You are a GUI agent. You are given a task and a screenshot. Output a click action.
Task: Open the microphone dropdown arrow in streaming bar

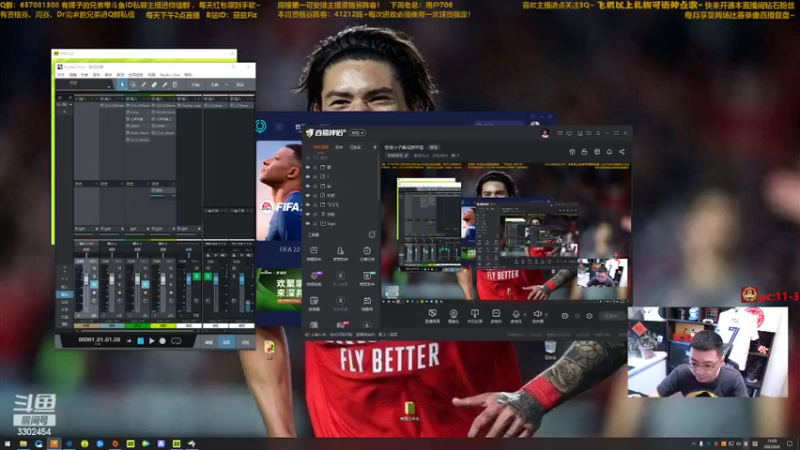pos(525,314)
